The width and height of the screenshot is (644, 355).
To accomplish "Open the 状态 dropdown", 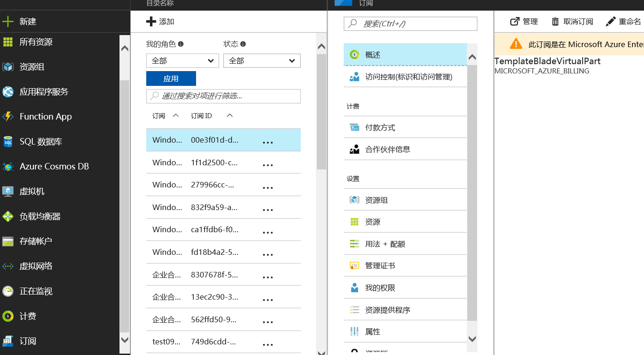I will point(262,60).
